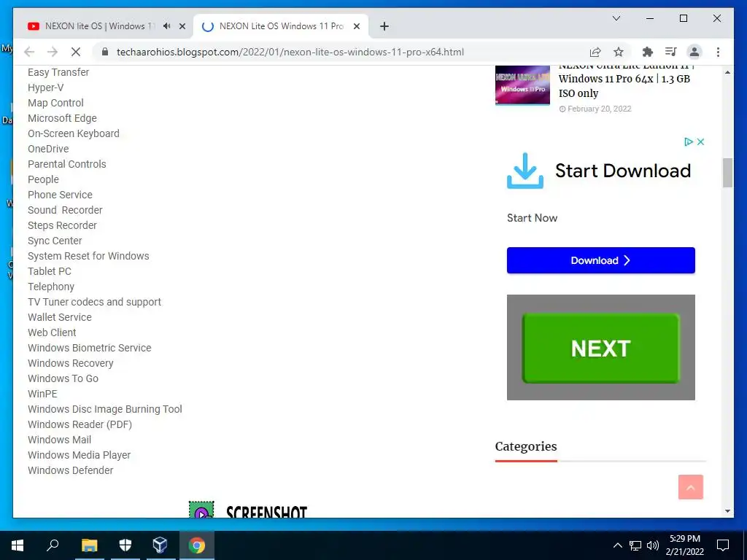Click the page vertical scrollbar thumb
This screenshot has width=747, height=560.
click(727, 173)
